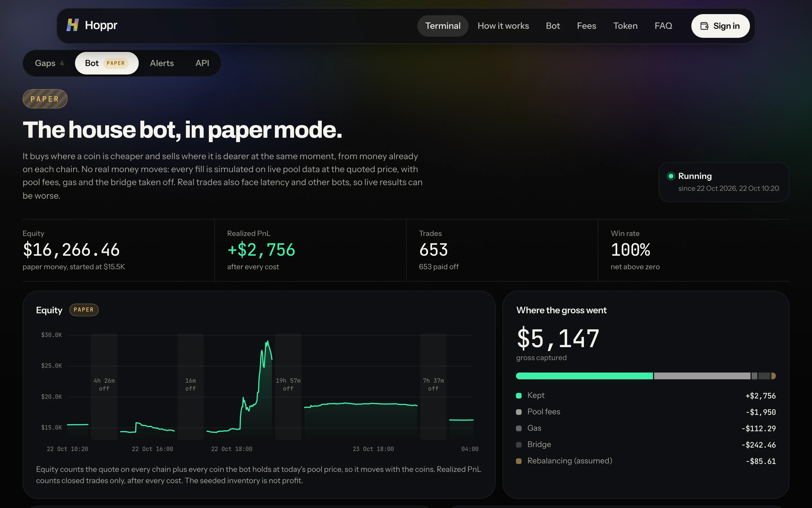Click the green Kept legend dot
Image resolution: width=812 pixels, height=508 pixels.
[x=519, y=395]
